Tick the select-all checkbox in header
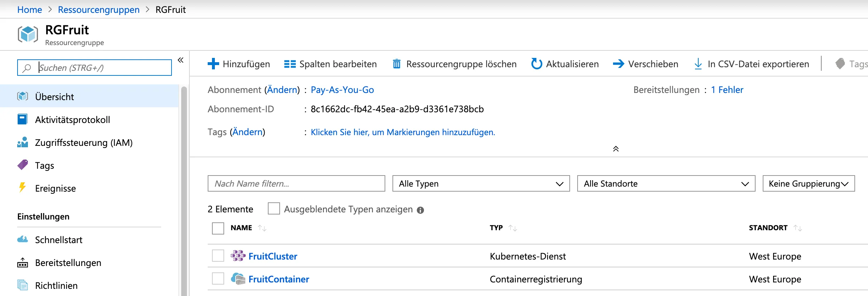 tap(218, 228)
